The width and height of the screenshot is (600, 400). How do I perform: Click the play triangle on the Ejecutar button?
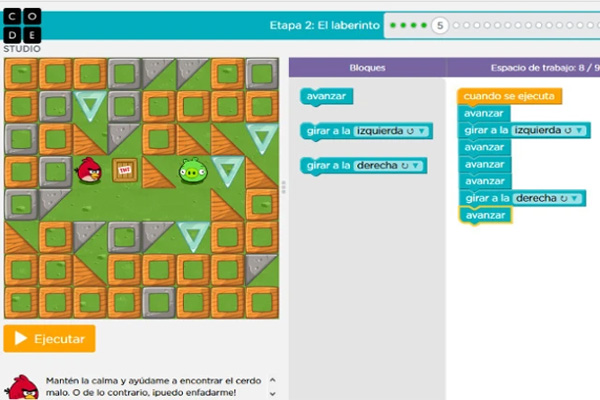click(20, 338)
